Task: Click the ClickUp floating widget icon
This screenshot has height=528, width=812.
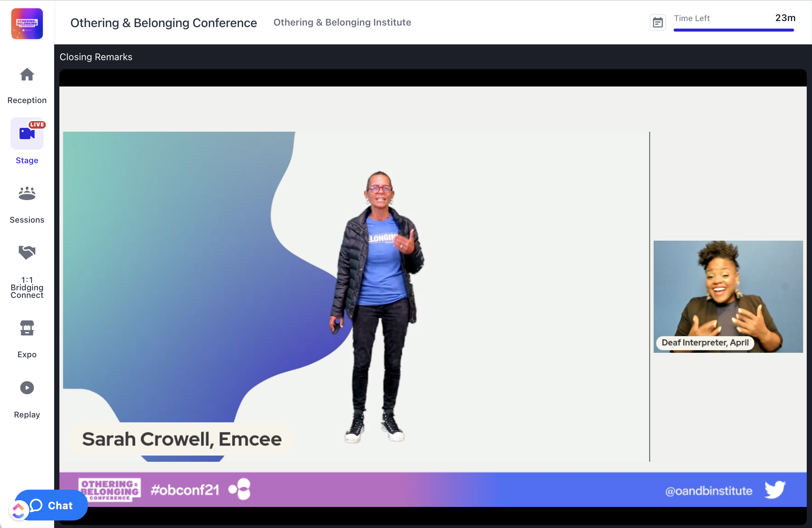Action: coord(19,510)
